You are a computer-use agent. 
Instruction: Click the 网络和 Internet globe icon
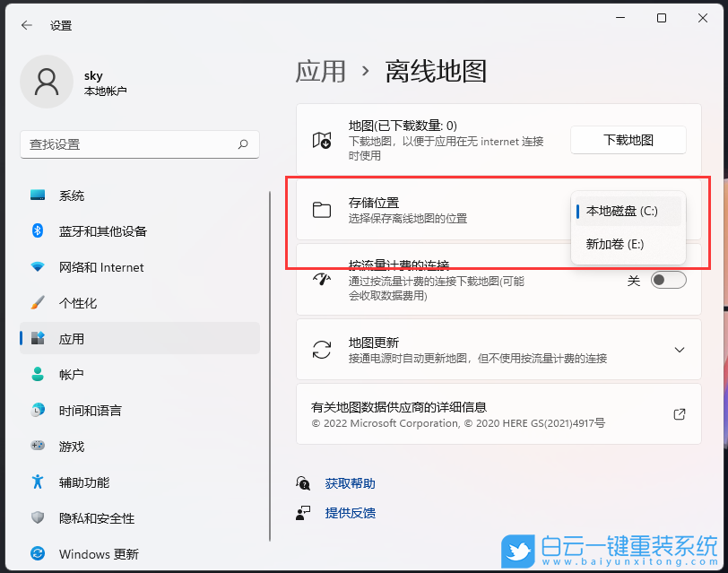pyautogui.click(x=36, y=267)
